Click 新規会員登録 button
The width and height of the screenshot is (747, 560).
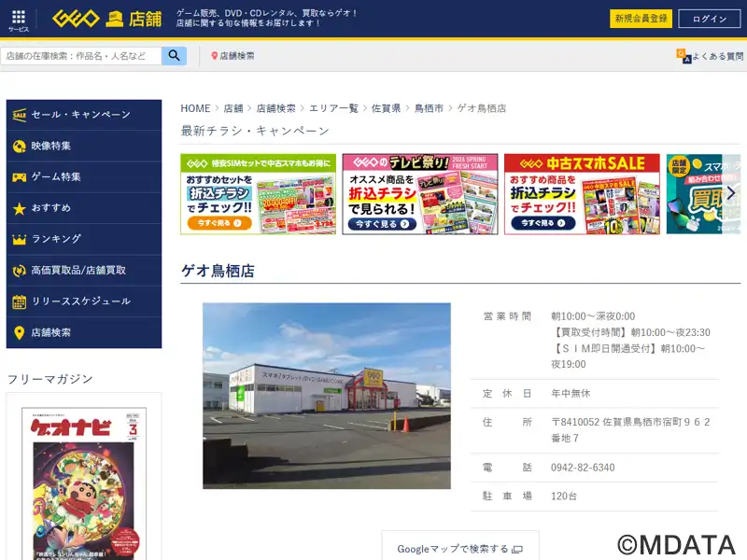[x=641, y=19]
